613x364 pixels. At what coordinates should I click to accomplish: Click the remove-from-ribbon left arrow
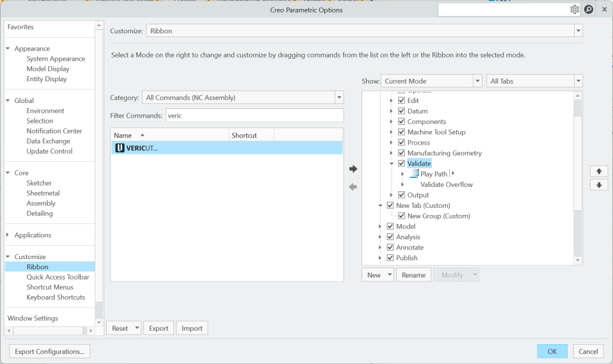(x=353, y=187)
